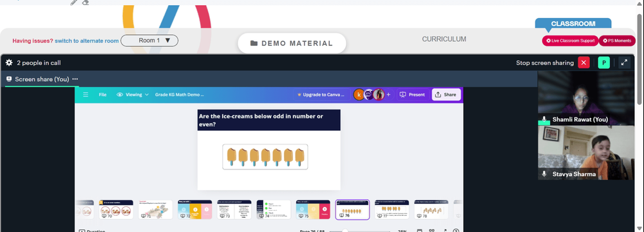
Task: Click the green P participant icon
Action: pos(604,63)
